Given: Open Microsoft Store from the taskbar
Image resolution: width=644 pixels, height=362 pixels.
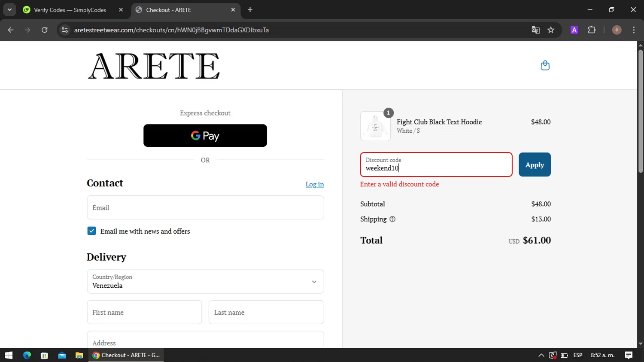Looking at the screenshot, I should pos(44,355).
